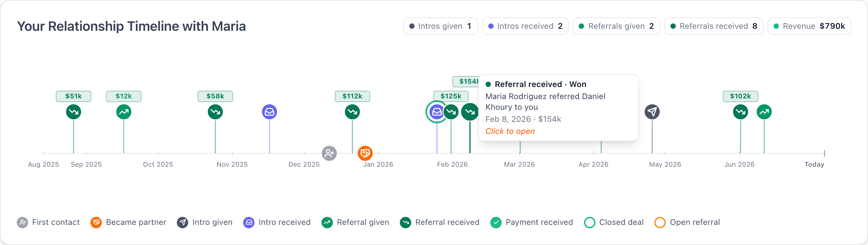Viewport: 868px width, 245px height.
Task: Toggle the Intros received filter chip
Action: coord(525,26)
